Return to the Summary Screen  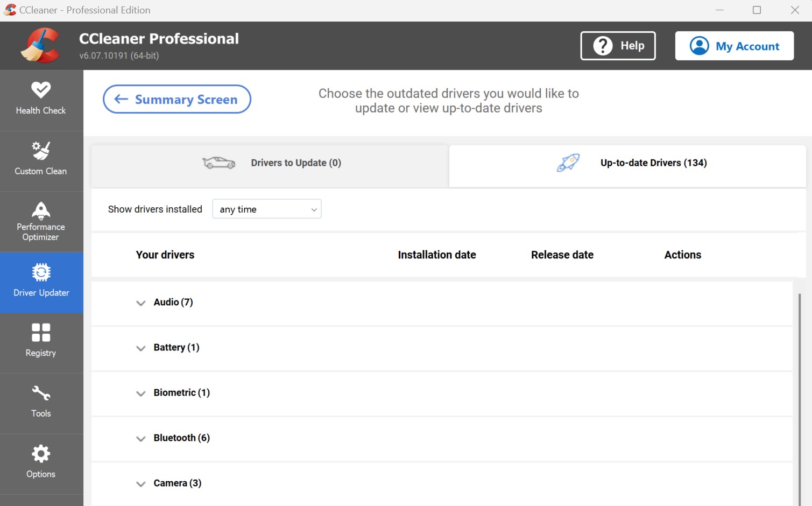177,100
